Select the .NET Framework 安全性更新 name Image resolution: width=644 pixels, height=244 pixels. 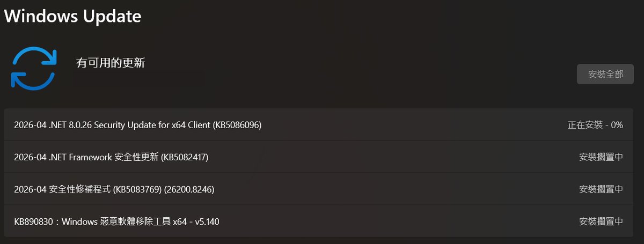click(x=111, y=157)
